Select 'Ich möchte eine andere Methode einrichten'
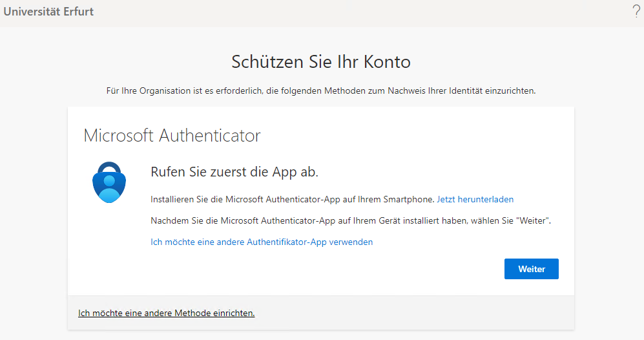The image size is (644, 340). coord(167,313)
